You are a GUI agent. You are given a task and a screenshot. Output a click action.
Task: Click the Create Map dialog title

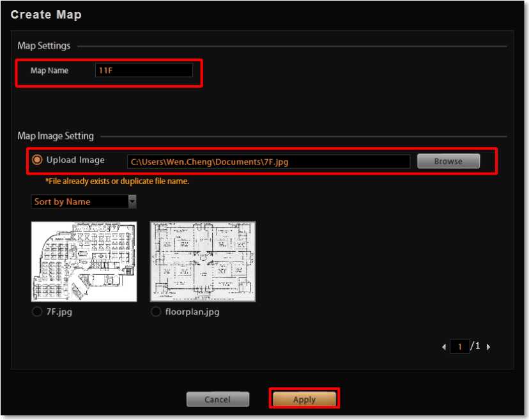[x=46, y=14]
